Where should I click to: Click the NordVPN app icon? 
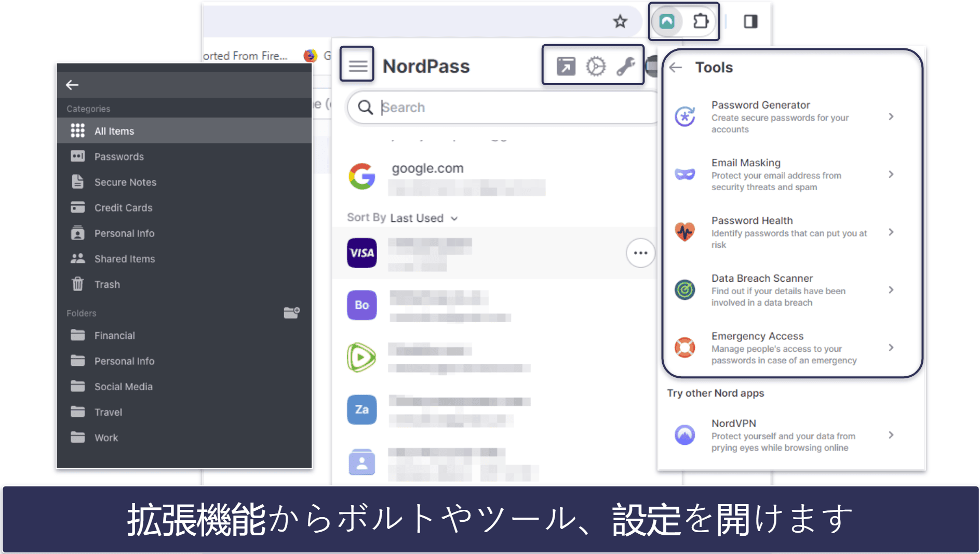[x=685, y=434]
